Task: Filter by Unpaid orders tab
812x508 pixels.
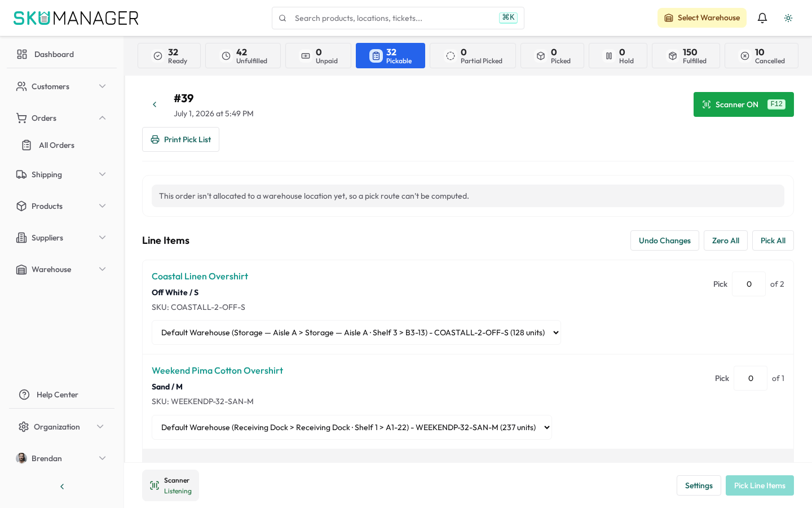Action: [318, 56]
